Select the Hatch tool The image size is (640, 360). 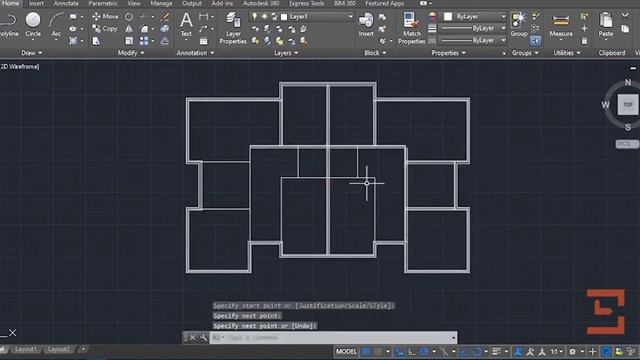pos(73,41)
